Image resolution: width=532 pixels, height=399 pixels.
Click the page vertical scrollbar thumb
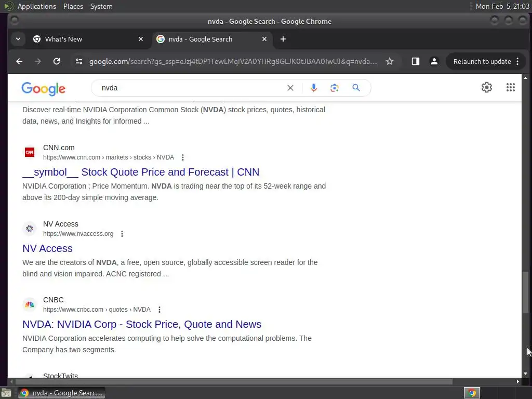pyautogui.click(x=525, y=292)
